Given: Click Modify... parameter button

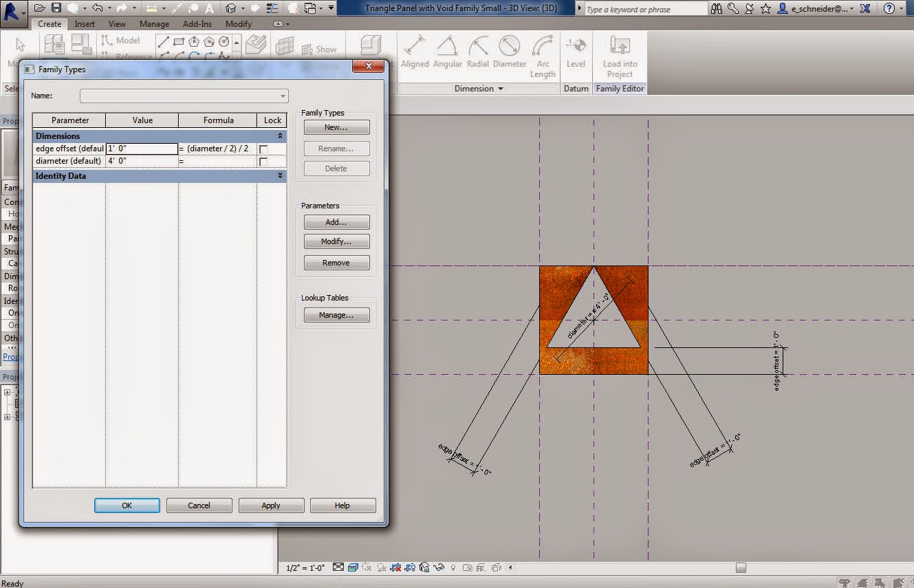Looking at the screenshot, I should coord(336,241).
